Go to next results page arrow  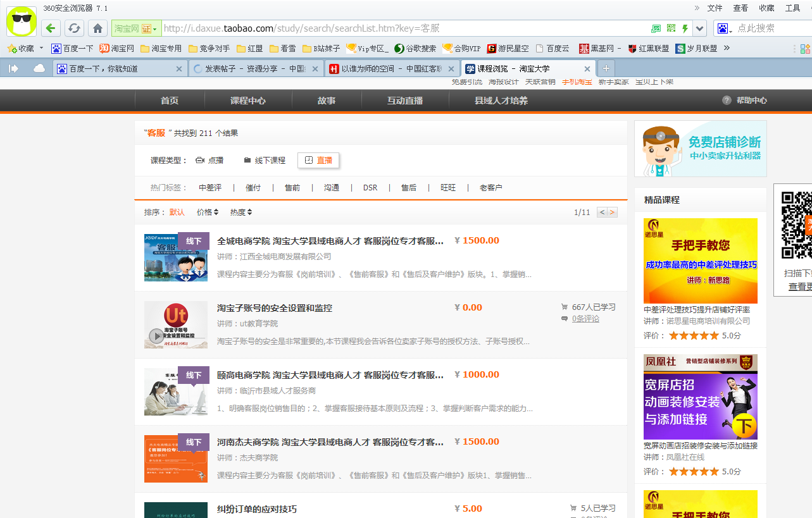coord(613,213)
